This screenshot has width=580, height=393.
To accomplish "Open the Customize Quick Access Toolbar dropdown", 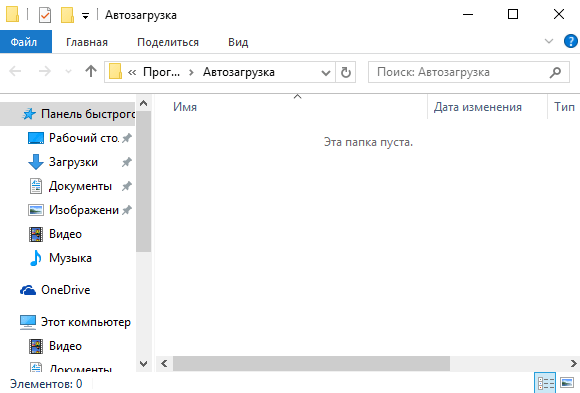I will point(85,16).
